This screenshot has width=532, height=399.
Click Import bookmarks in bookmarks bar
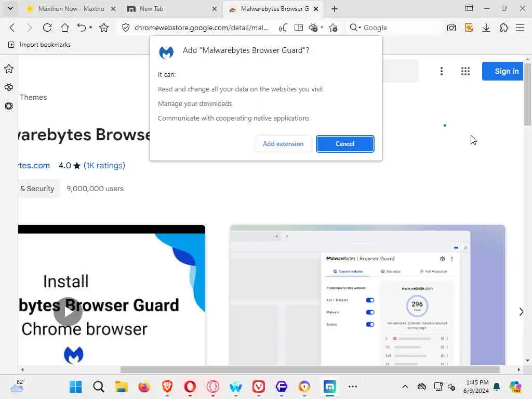coord(39,45)
